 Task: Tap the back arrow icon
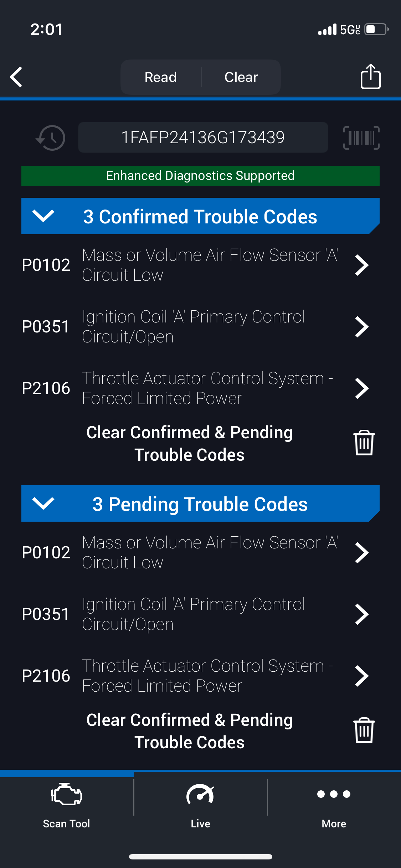click(16, 77)
